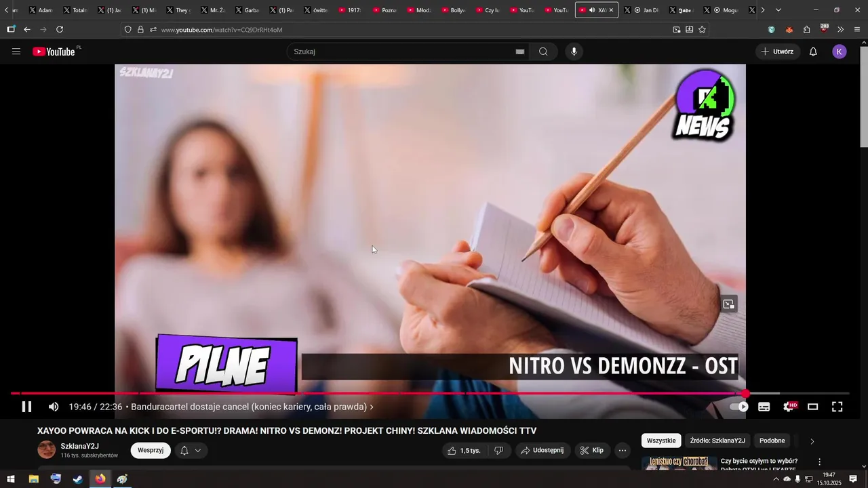
Task: Open Firefox from taskbar
Action: tap(100, 479)
